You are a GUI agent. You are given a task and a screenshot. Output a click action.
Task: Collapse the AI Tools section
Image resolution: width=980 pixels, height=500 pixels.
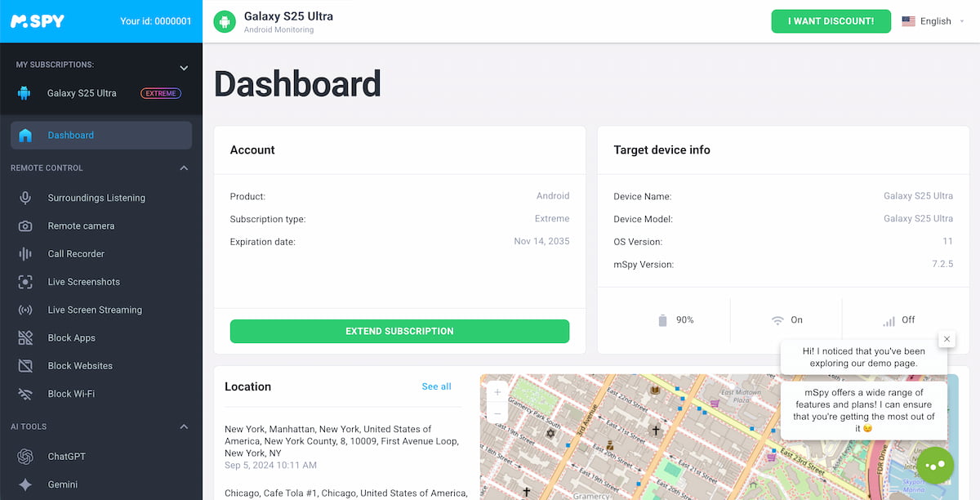(184, 426)
